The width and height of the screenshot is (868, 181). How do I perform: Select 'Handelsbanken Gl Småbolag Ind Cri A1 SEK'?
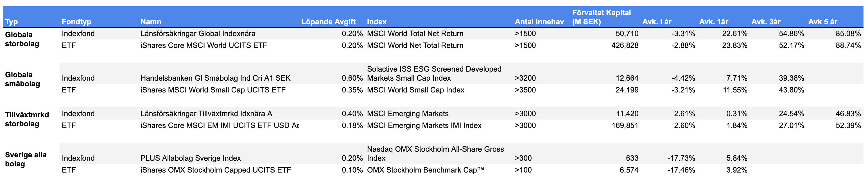click(215, 78)
